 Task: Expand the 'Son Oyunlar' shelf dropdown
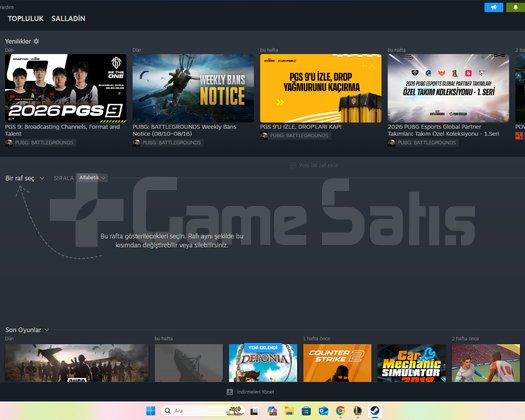[27, 330]
